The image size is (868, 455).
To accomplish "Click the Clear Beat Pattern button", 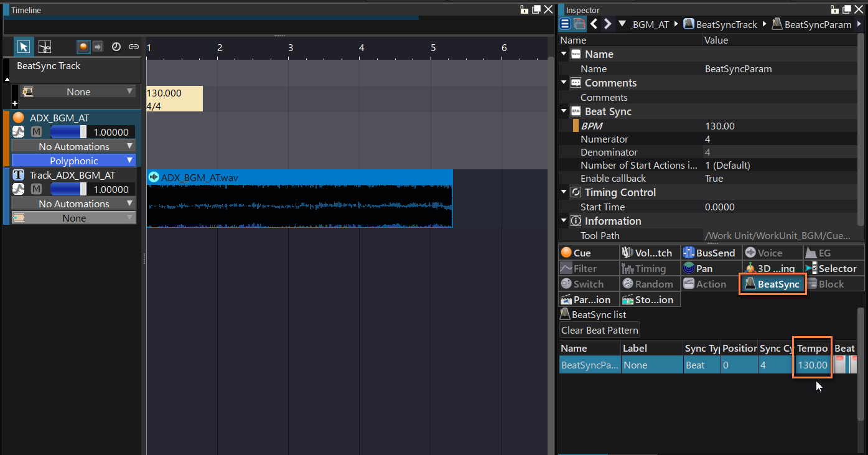I will (600, 331).
